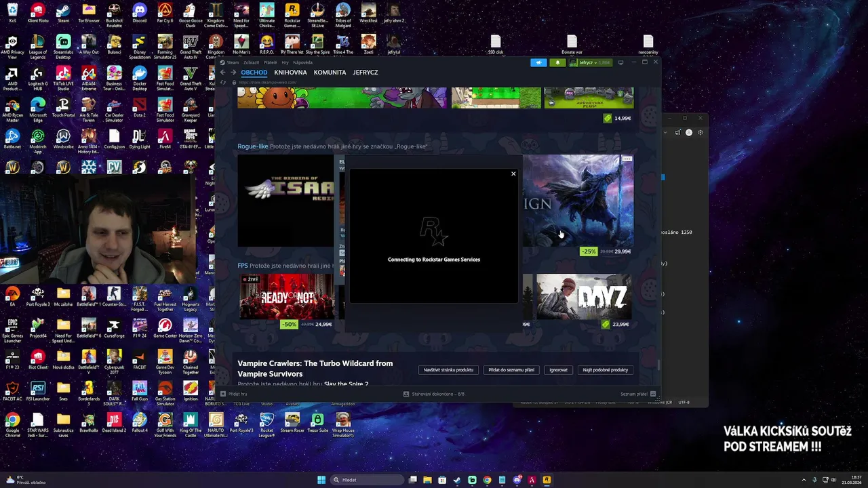Open Tor Browser desktop shortcut
Screen dimensions: 868x488
pos(89,14)
